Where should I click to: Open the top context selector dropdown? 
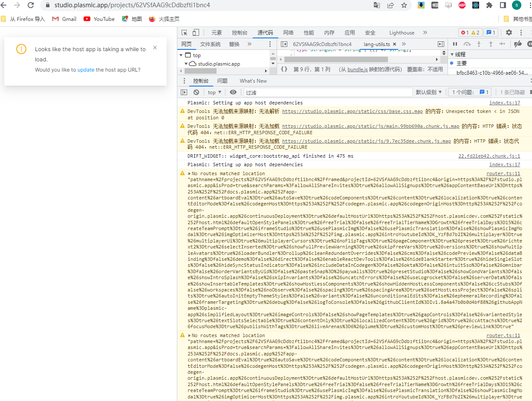point(214,92)
